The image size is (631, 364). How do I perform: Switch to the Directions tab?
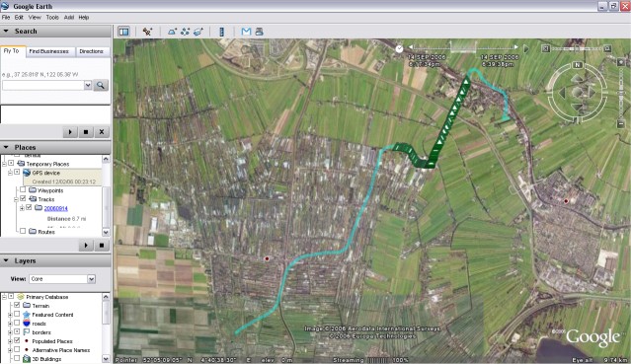click(92, 51)
